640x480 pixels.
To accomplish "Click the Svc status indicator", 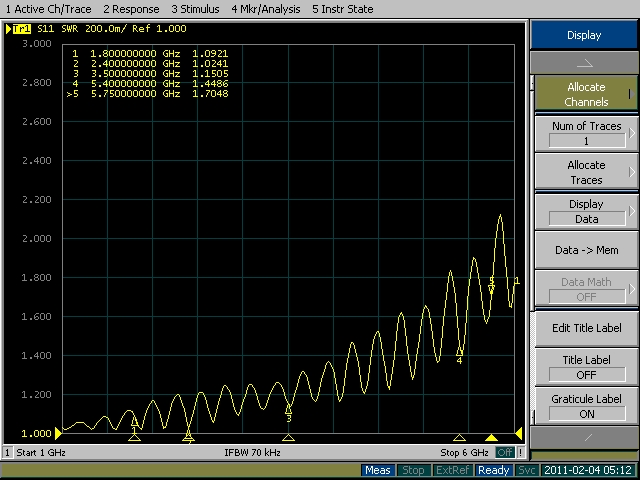I will point(527,470).
